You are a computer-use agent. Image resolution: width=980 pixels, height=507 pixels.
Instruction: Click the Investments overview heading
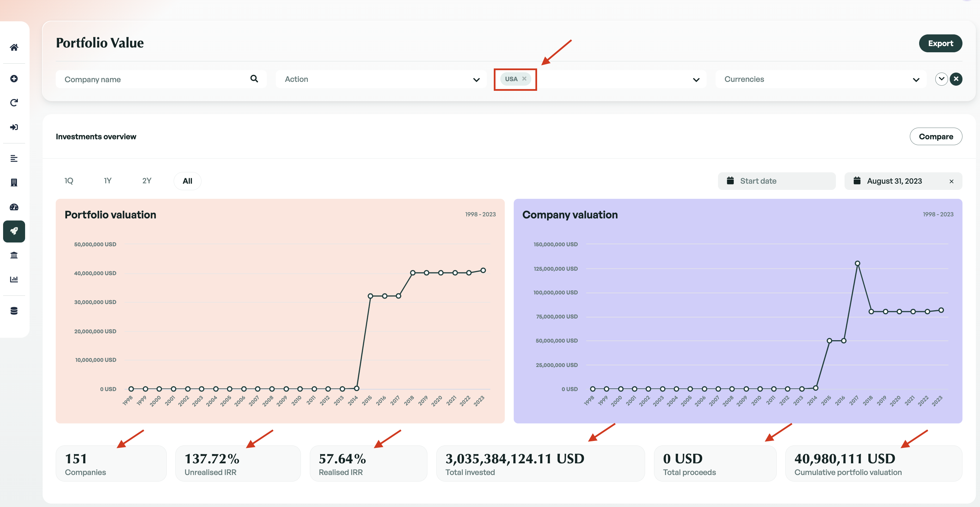pyautogui.click(x=96, y=137)
